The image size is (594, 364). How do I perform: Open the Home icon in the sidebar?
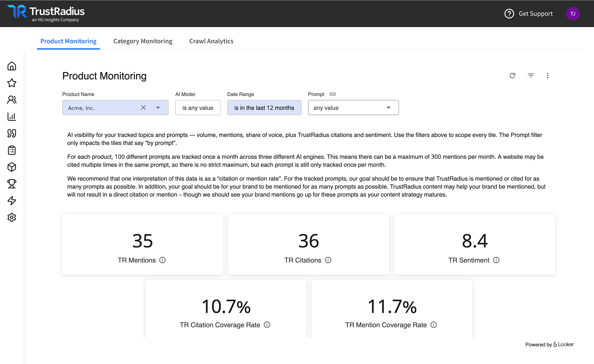[x=12, y=66]
